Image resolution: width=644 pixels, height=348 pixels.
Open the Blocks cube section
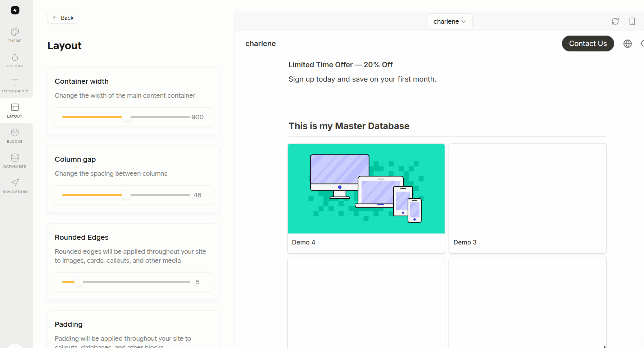point(15,136)
